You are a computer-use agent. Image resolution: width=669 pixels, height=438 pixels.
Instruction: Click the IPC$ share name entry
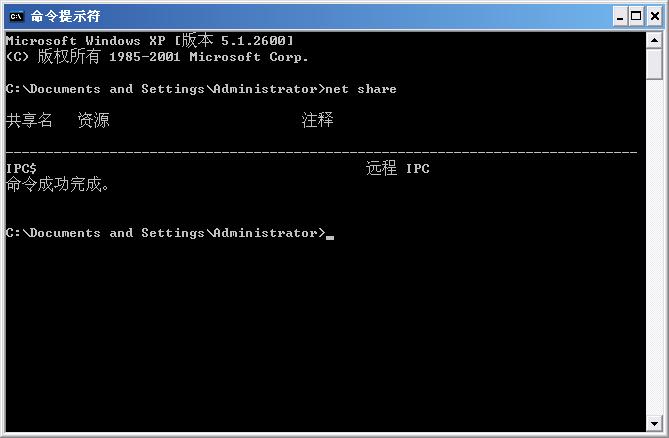tap(22, 169)
